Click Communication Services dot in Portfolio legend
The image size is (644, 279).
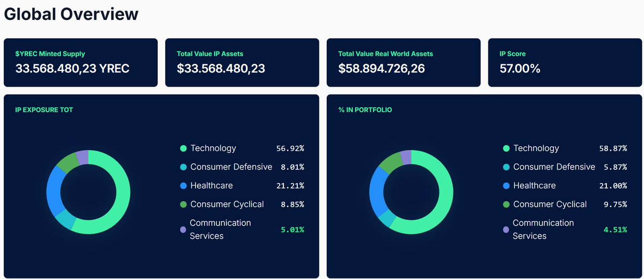tap(506, 230)
